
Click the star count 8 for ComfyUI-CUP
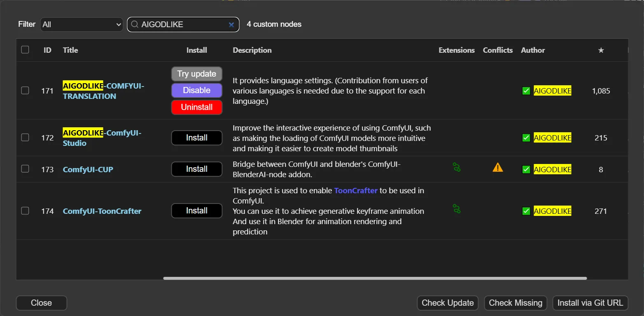[601, 169]
